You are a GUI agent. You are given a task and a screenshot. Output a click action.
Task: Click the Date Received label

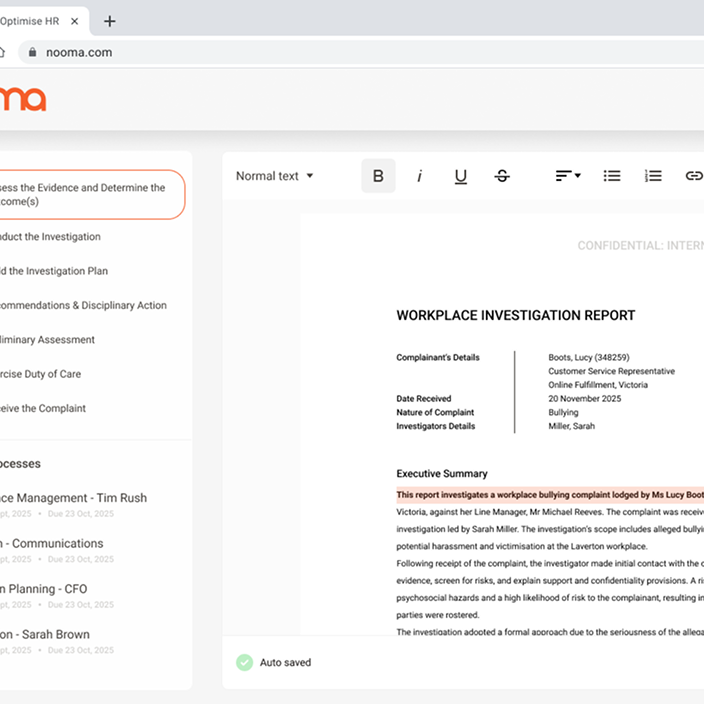tap(423, 399)
